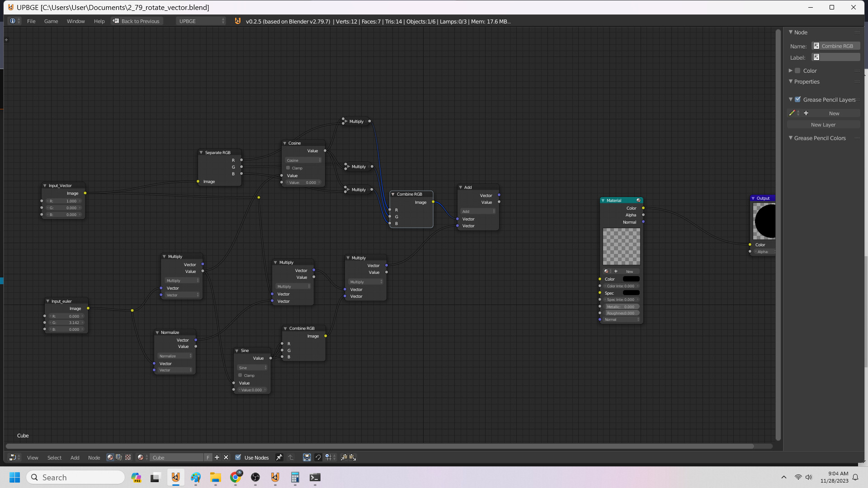Pin the current node tree with the pin icon

[279, 457]
